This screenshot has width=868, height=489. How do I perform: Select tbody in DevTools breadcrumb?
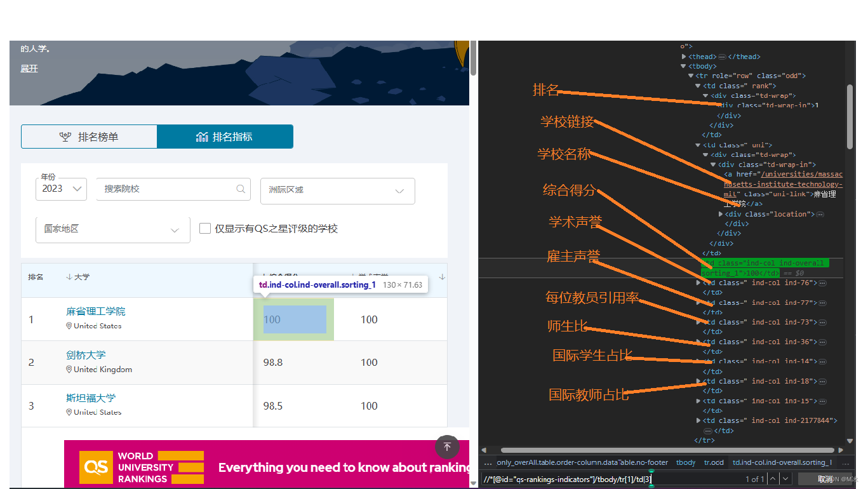click(686, 463)
